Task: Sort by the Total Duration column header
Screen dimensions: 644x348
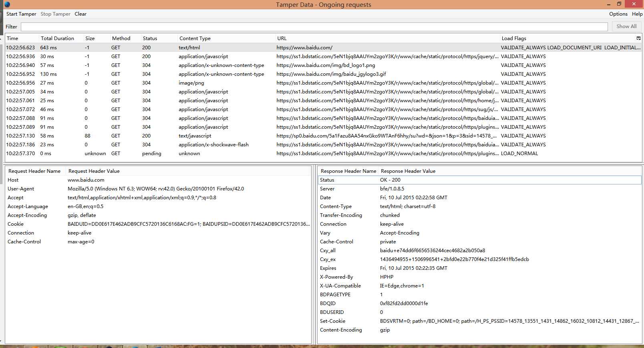Action: click(x=61, y=38)
